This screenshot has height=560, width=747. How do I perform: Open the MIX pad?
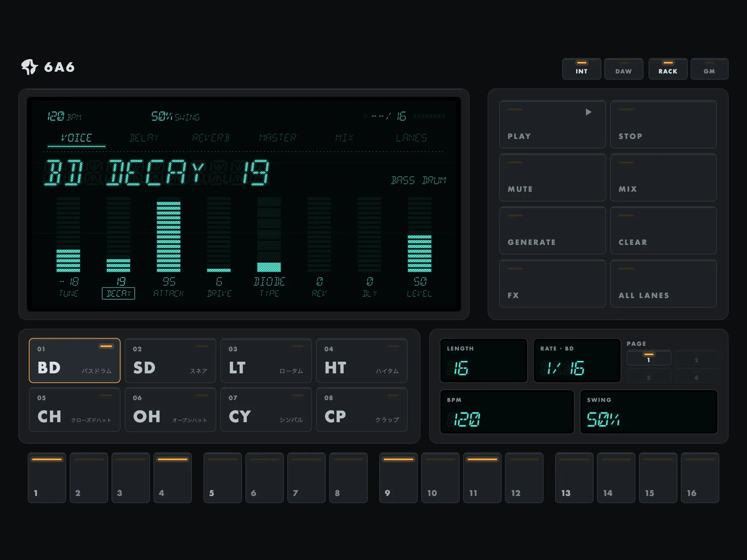663,177
